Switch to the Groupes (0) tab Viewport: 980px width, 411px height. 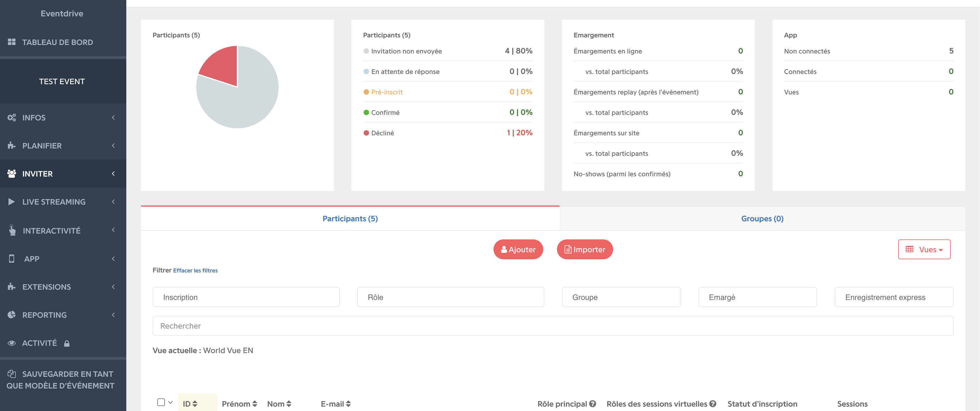pos(762,219)
